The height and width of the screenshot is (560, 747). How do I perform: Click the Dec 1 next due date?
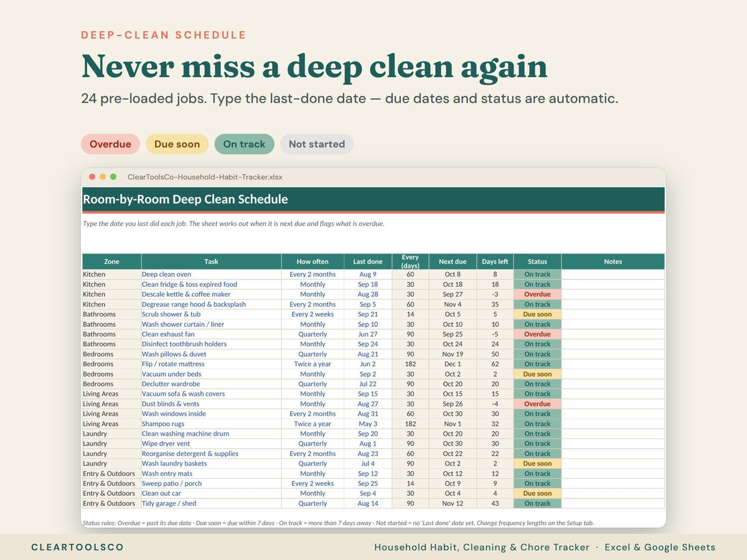coord(453,364)
